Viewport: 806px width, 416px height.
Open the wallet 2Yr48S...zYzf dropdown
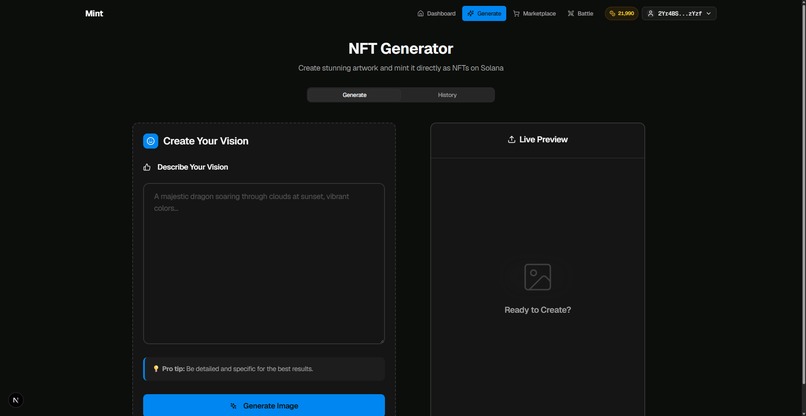(679, 13)
